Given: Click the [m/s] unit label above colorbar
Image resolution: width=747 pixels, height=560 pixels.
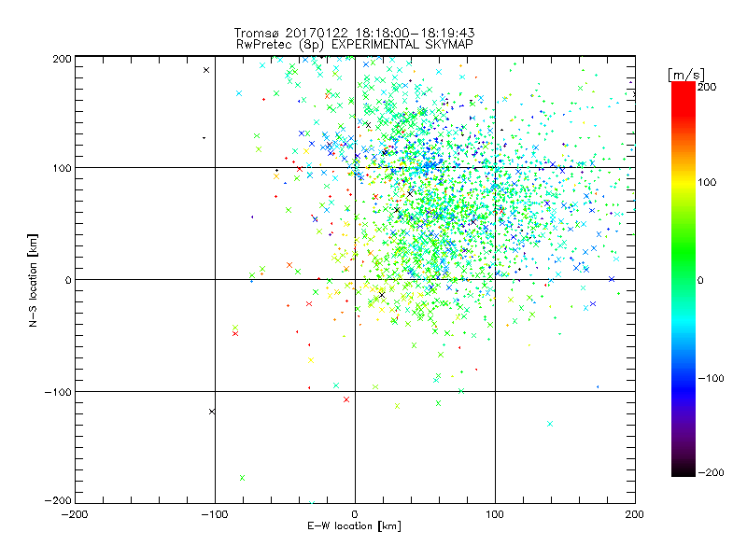Looking at the screenshot, I should coord(686,75).
